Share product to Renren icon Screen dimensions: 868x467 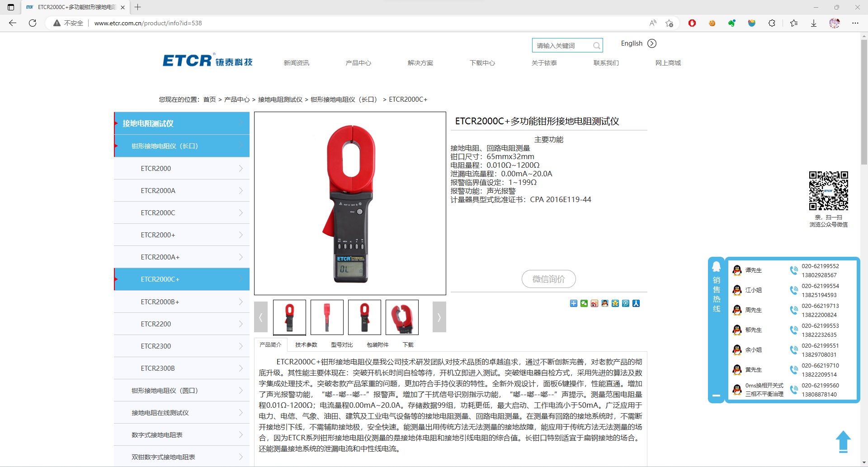pyautogui.click(x=636, y=303)
